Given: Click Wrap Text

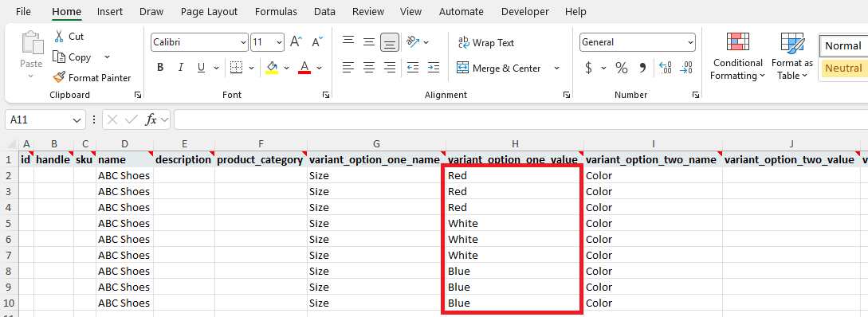Looking at the screenshot, I should tap(485, 42).
